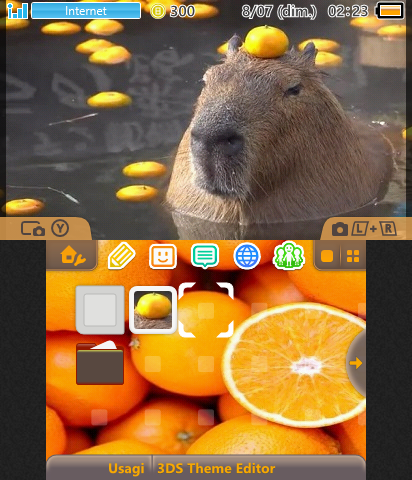
Task: Click the 3DS Theme Editor label
Action: 216,468
